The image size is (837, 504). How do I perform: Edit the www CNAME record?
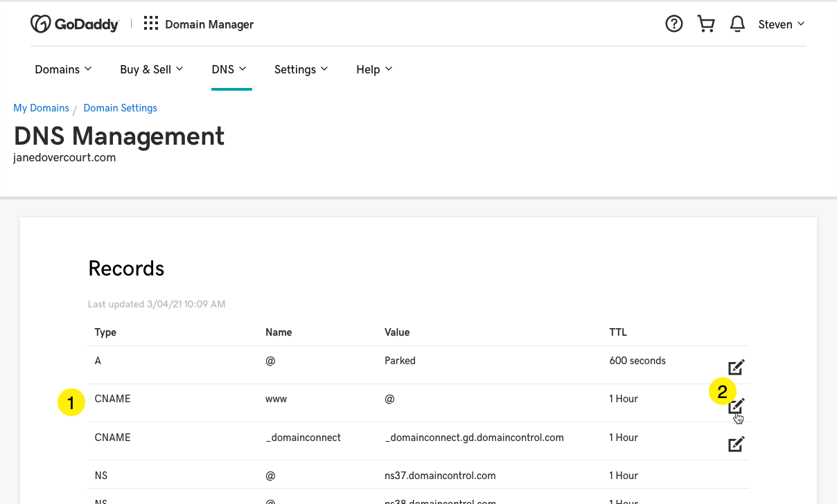736,406
